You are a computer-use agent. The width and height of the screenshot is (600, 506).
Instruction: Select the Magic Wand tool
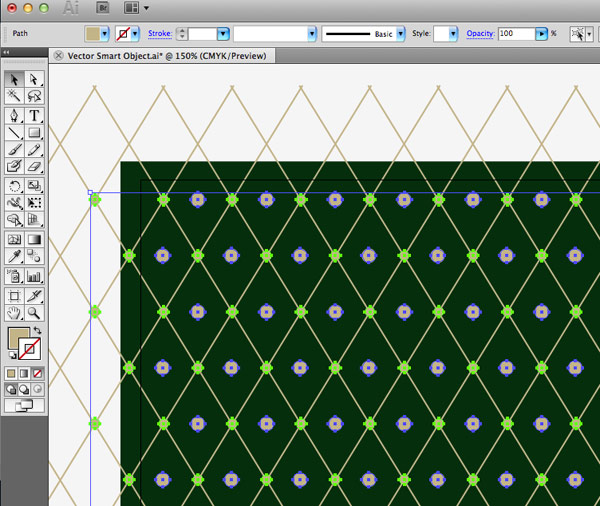click(x=15, y=96)
